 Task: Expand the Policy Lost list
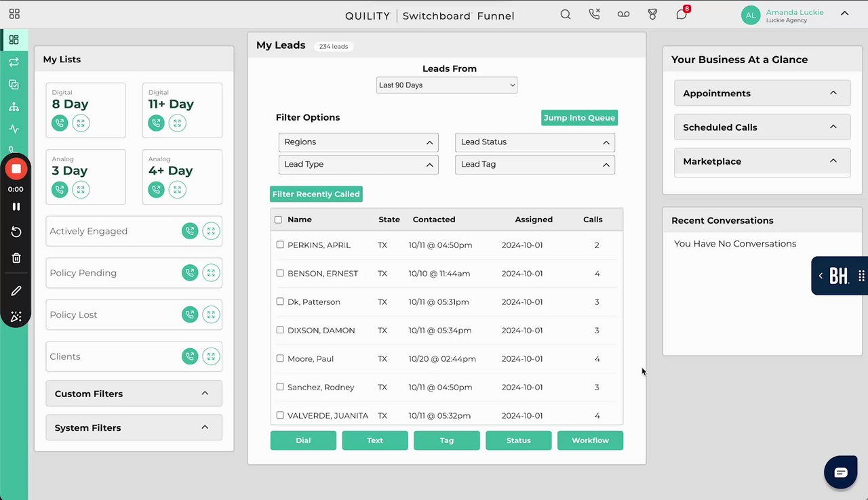click(x=212, y=315)
